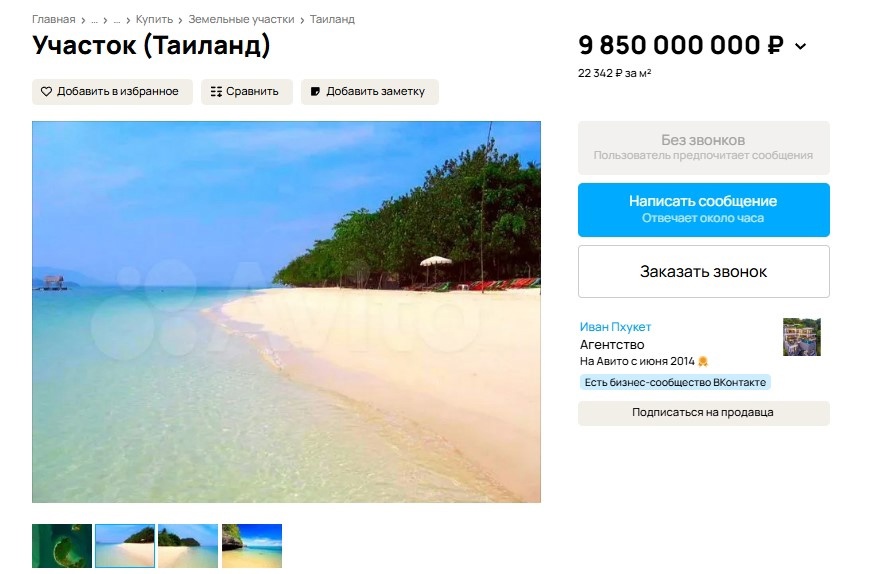This screenshot has width=880, height=574.
Task: Subscribe via Подписаться на продавца
Action: click(703, 412)
